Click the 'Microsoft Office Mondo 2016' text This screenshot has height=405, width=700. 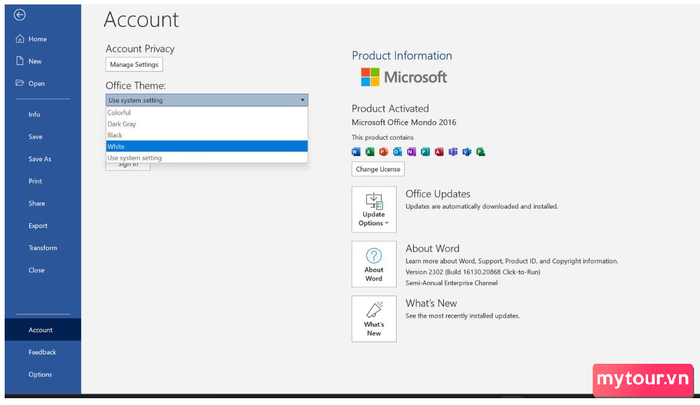click(404, 122)
